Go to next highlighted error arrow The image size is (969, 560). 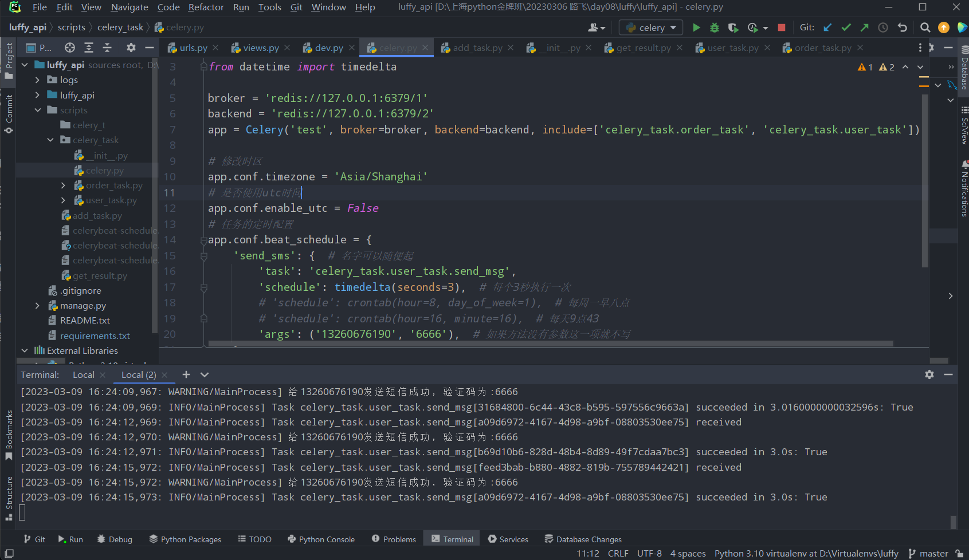(x=920, y=67)
